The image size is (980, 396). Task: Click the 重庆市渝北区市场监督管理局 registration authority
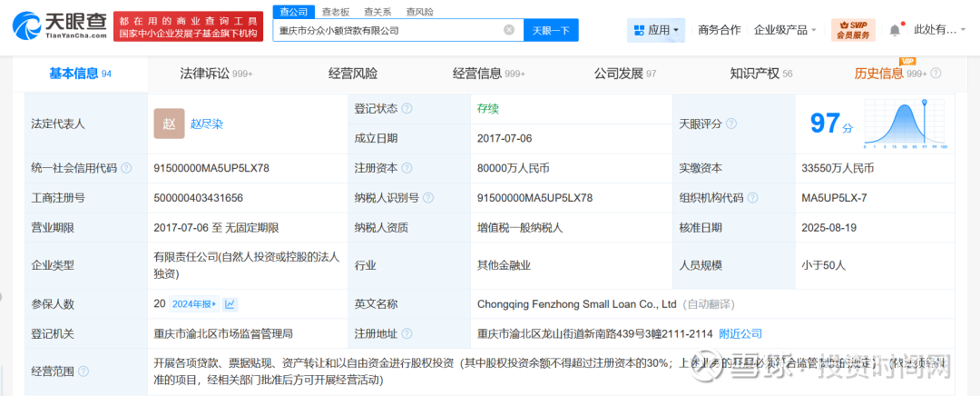(x=223, y=334)
